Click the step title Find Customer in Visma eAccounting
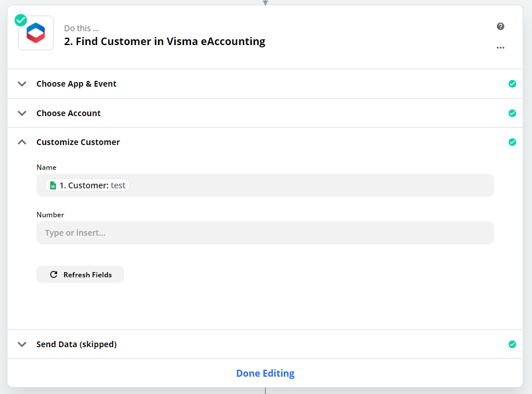532x394 pixels. click(164, 42)
